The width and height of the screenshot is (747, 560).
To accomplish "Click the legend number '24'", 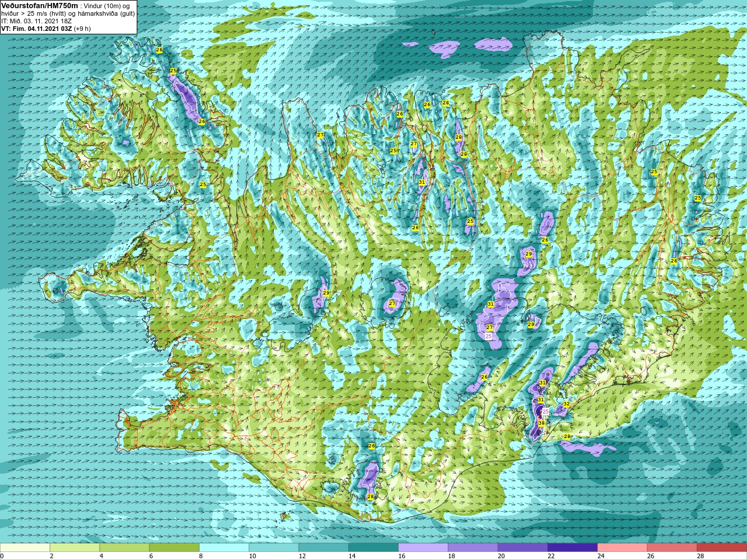I will click(601, 556).
